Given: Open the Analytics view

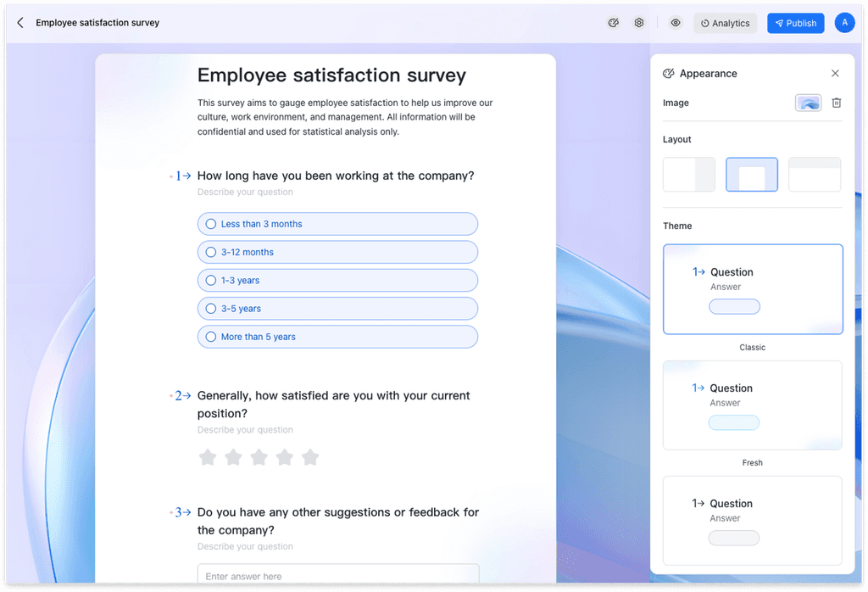Looking at the screenshot, I should point(725,23).
